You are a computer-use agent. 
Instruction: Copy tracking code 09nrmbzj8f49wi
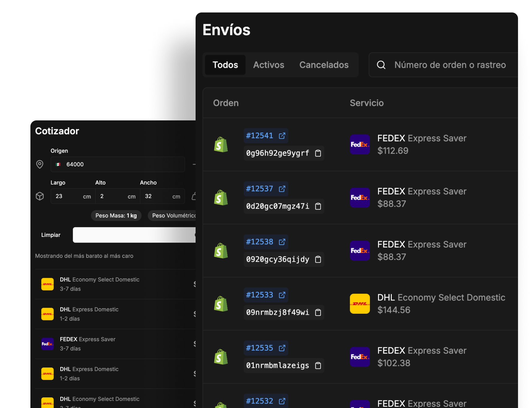(318, 312)
